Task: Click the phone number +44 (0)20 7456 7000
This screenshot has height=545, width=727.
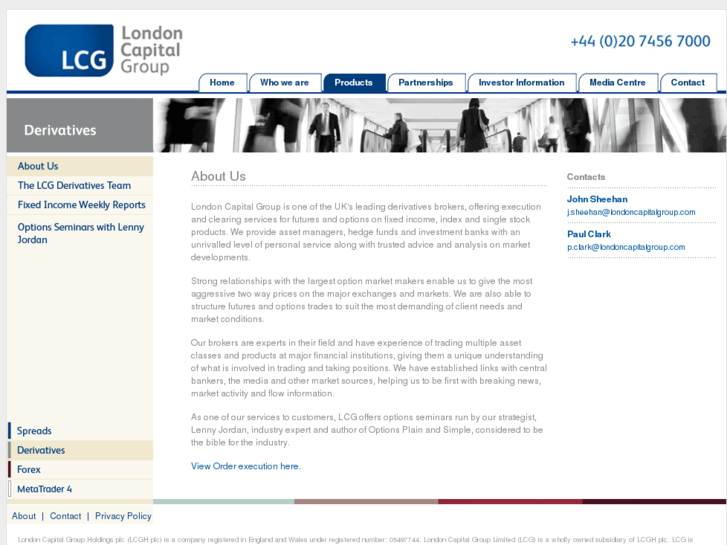Action: (x=640, y=41)
